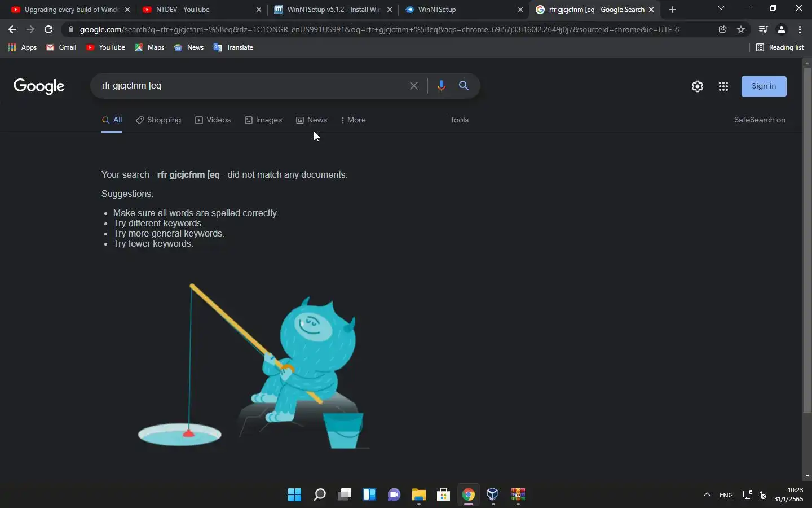The height and width of the screenshot is (508, 812).
Task: Start voice search with microphone
Action: (x=441, y=86)
